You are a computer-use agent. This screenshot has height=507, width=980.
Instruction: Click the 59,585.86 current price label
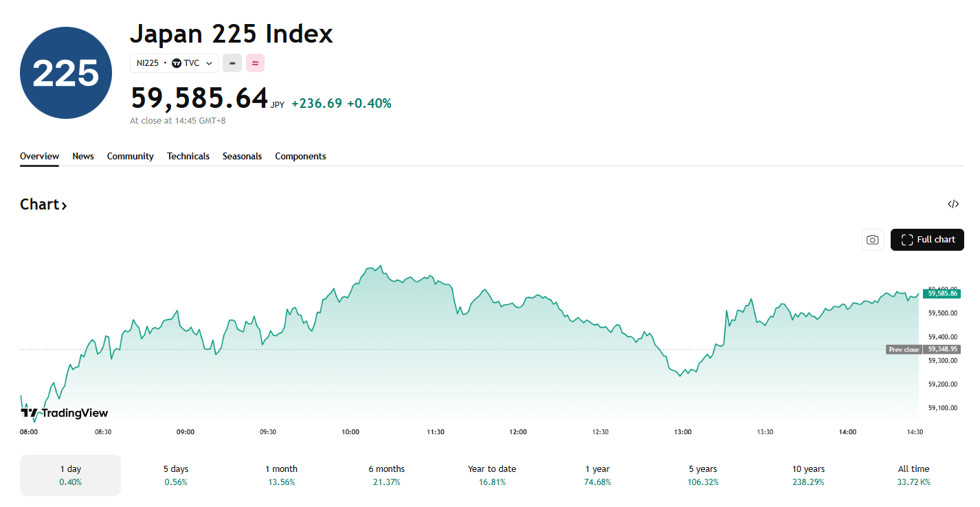tap(942, 293)
